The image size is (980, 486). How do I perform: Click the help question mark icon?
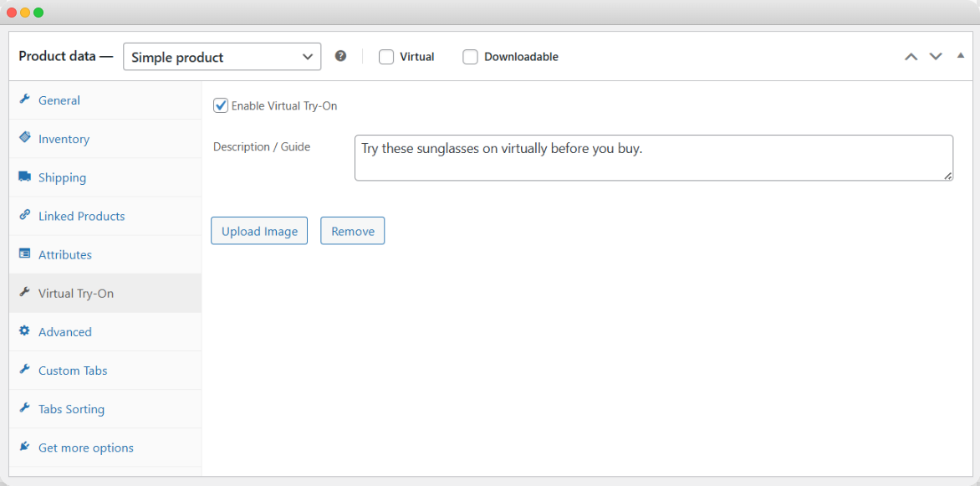pyautogui.click(x=340, y=56)
